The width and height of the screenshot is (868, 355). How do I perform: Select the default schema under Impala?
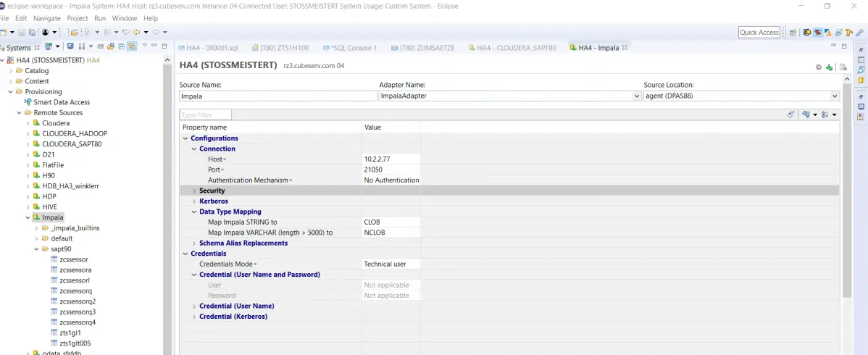click(62, 238)
